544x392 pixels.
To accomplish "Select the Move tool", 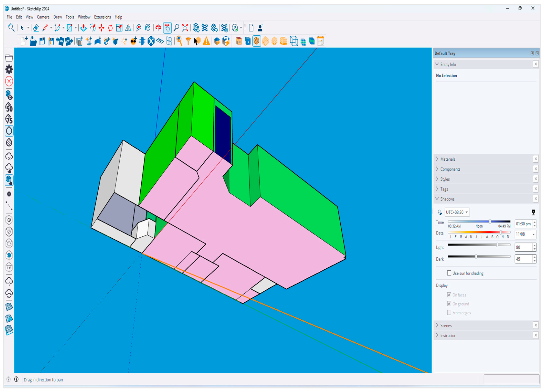I will click(101, 28).
